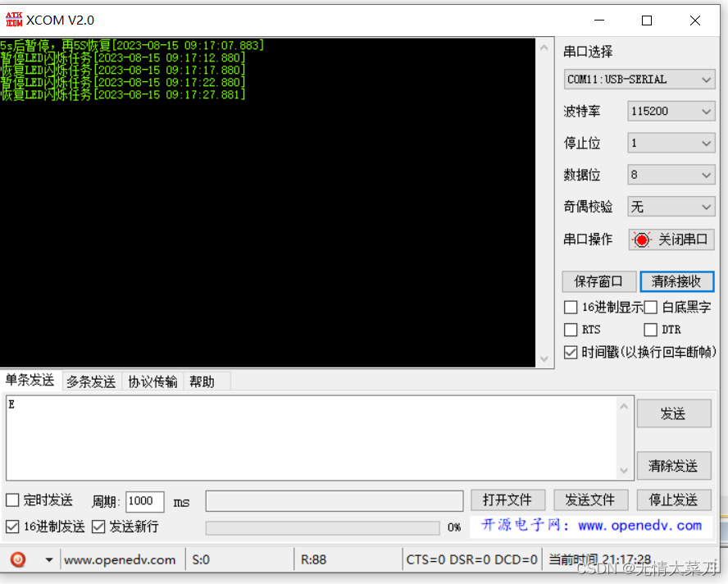Click the XCOM logo icon in title bar
Viewport: 728px width, 584px height.
(14, 19)
